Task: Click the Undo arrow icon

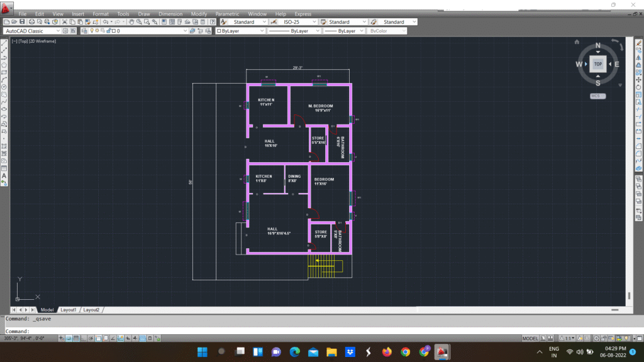Action: (106, 22)
